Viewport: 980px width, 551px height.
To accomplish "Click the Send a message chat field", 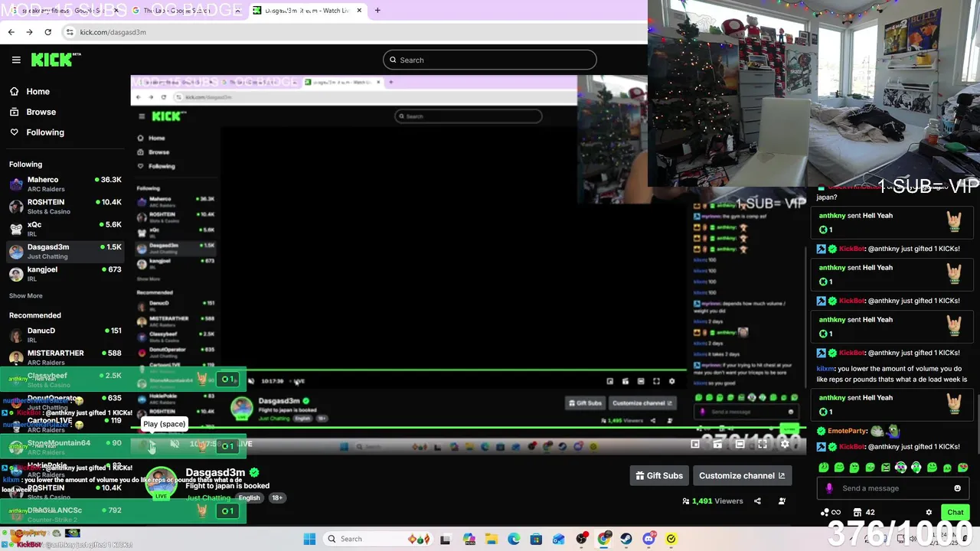I will [x=893, y=488].
